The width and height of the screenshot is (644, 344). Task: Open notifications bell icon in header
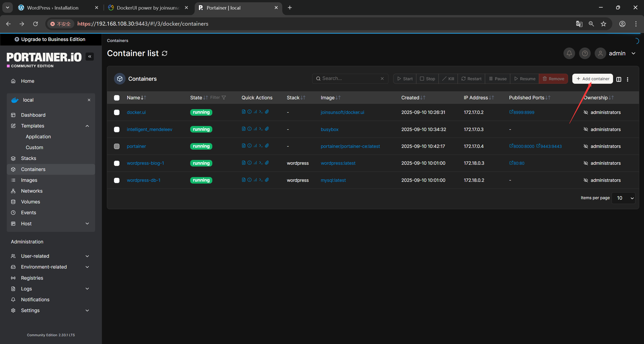(569, 53)
